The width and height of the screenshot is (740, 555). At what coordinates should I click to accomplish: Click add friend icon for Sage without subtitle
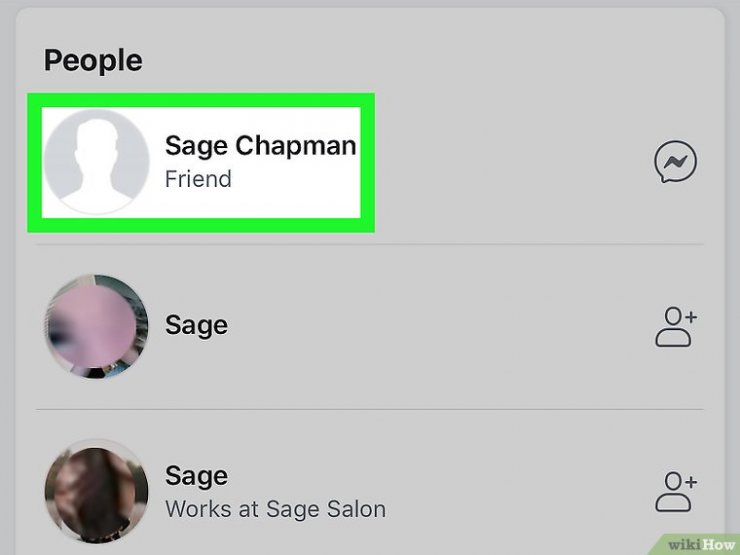point(676,327)
